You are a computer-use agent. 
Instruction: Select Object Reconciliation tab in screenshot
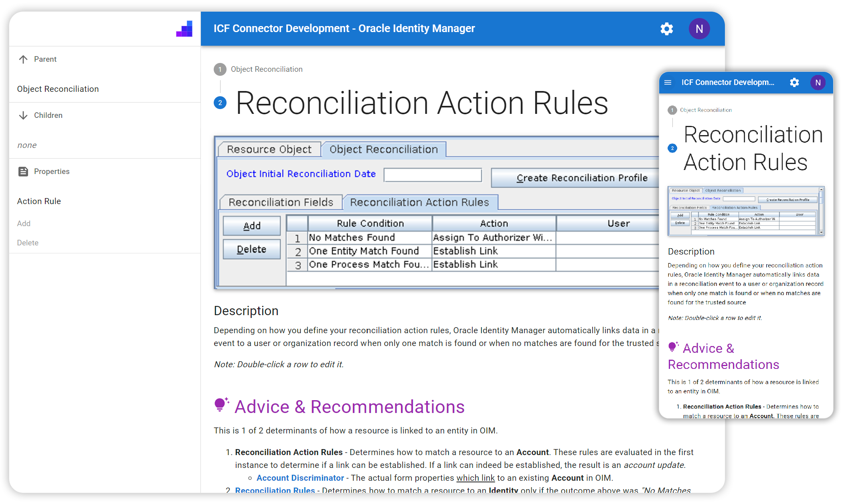coord(384,150)
